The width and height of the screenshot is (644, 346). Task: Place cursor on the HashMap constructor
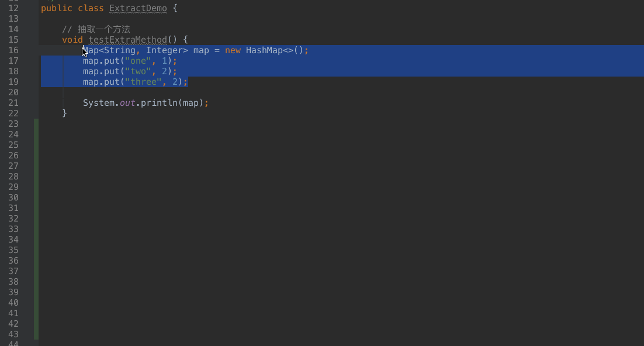[266, 50]
